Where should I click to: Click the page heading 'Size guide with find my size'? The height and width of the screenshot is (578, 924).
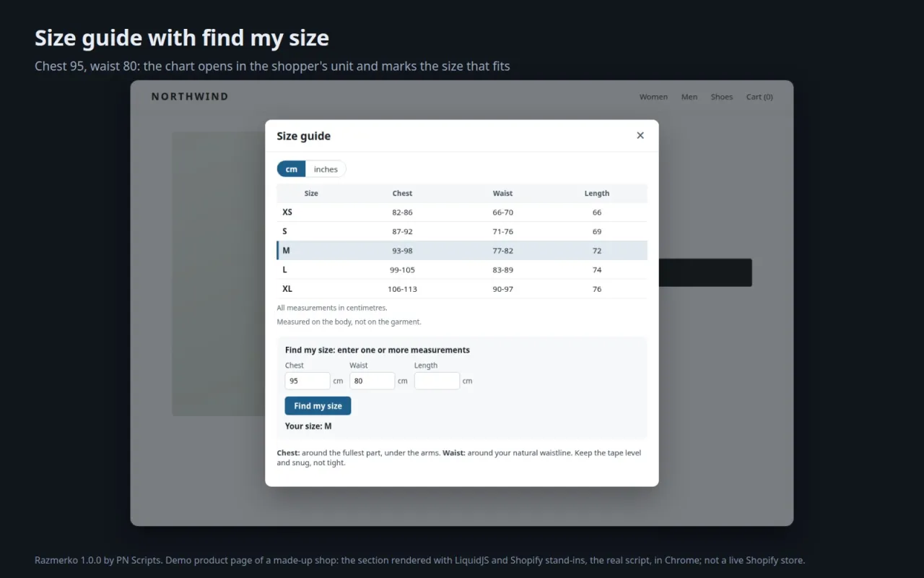(x=182, y=38)
